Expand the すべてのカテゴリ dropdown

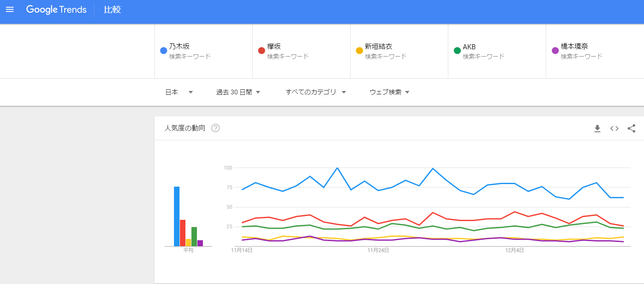point(316,92)
